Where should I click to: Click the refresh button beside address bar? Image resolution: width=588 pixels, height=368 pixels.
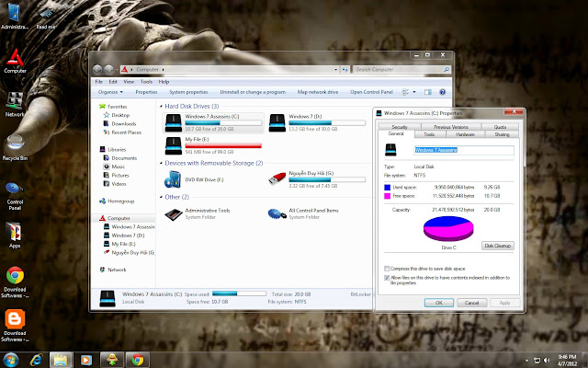point(345,70)
